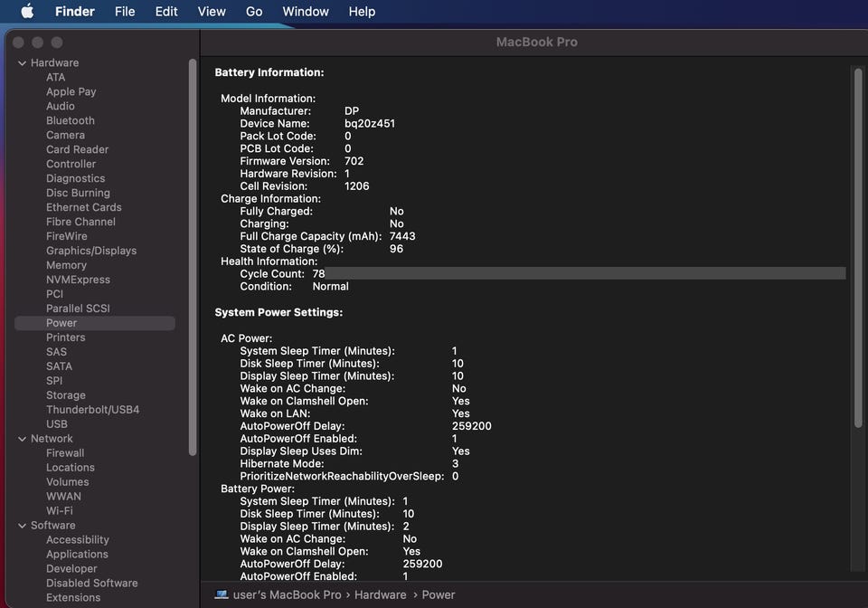Screen dimensions: 868x608
Task: Click the laptop icon in path bar
Action: click(x=222, y=594)
